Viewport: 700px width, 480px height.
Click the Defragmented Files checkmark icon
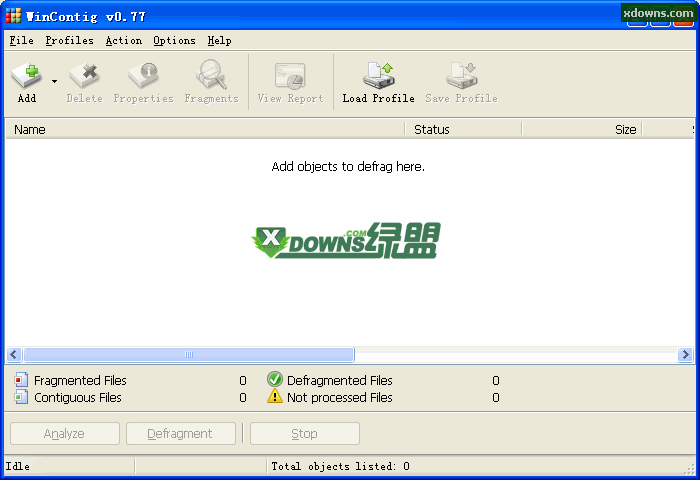click(x=275, y=379)
